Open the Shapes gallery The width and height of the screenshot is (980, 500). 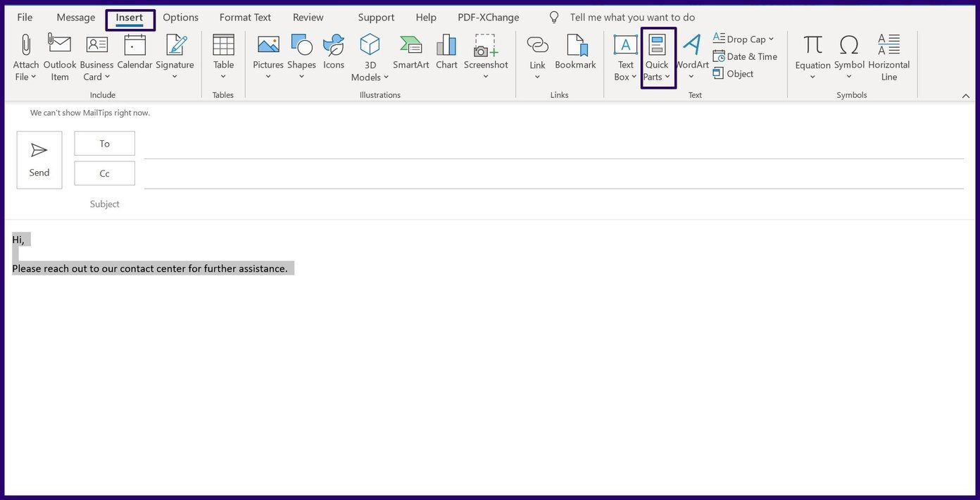coord(301,57)
